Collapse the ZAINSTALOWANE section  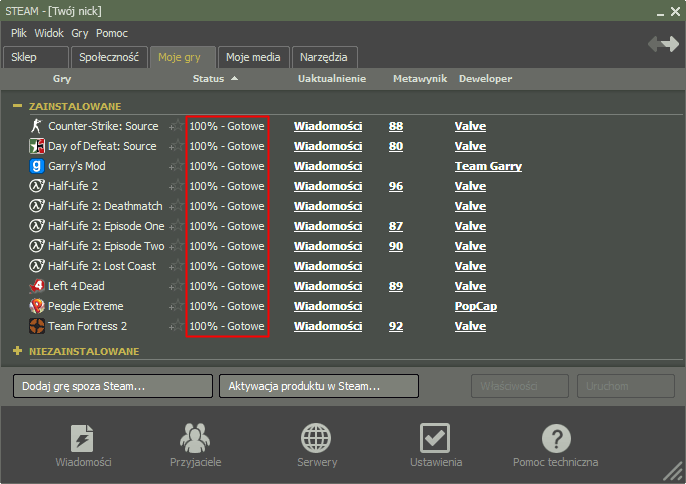[18, 105]
